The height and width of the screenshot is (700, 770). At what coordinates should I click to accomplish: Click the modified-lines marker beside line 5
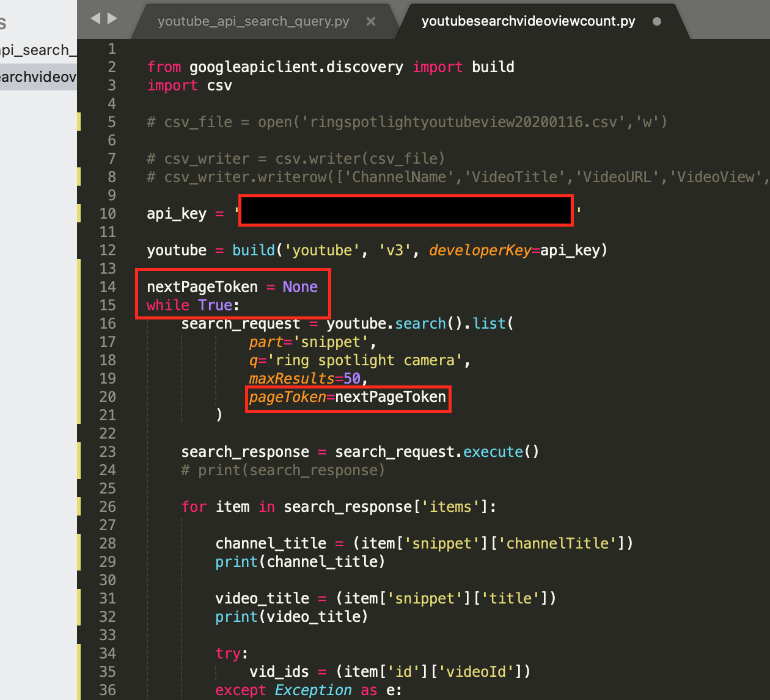(79, 122)
